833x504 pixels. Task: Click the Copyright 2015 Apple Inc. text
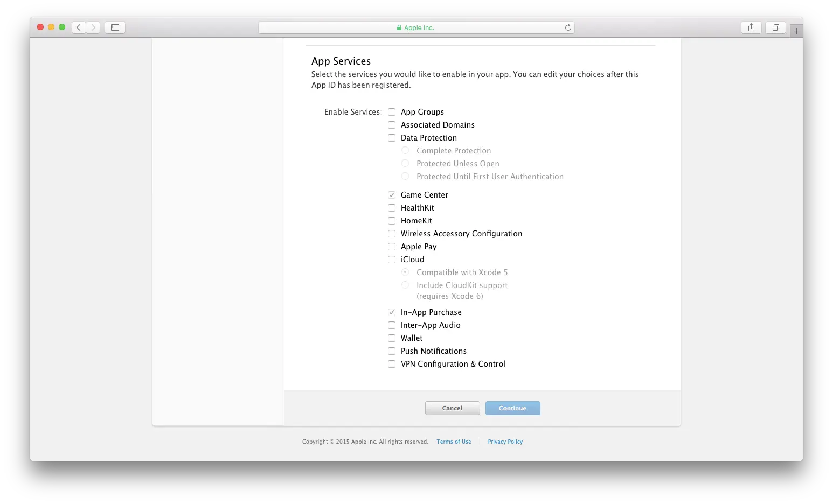(x=365, y=442)
